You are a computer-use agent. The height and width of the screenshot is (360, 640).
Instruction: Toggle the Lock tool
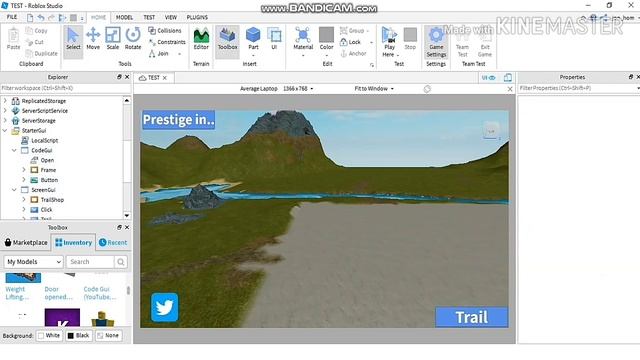[x=351, y=42]
